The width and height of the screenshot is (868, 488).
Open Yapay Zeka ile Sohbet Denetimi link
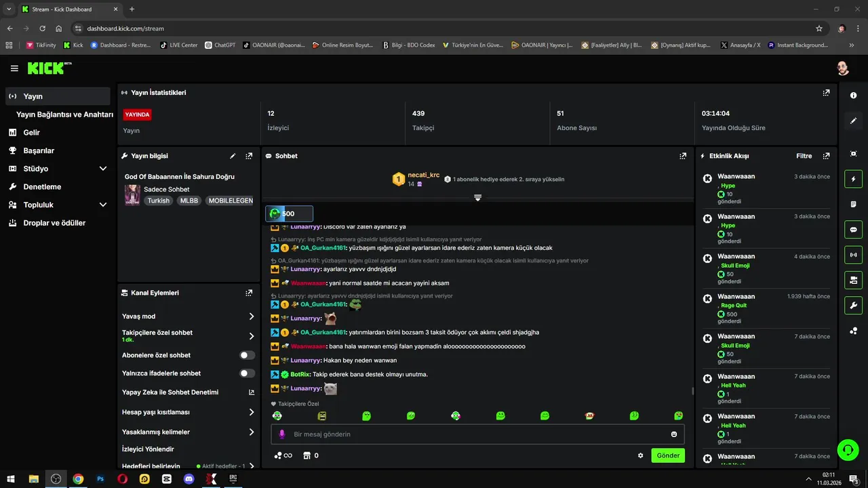click(188, 392)
